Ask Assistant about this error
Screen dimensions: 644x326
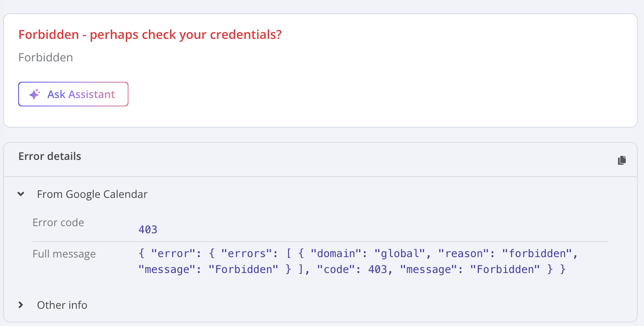point(73,94)
